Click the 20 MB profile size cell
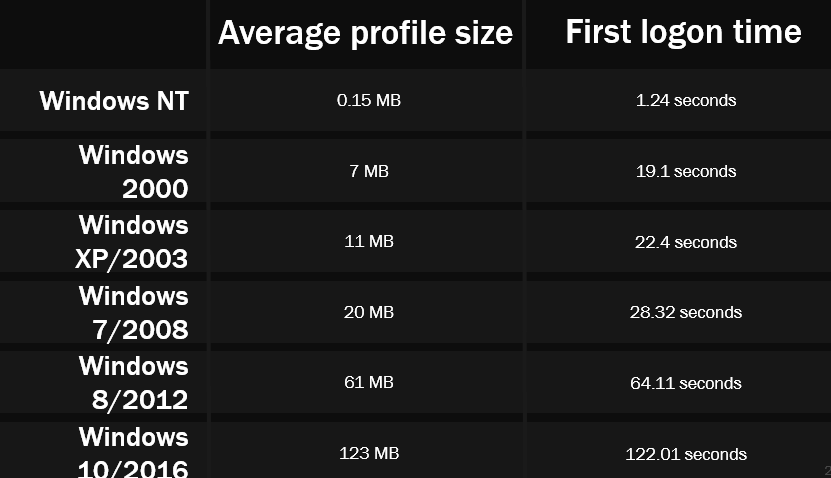831x478 pixels. (369, 312)
